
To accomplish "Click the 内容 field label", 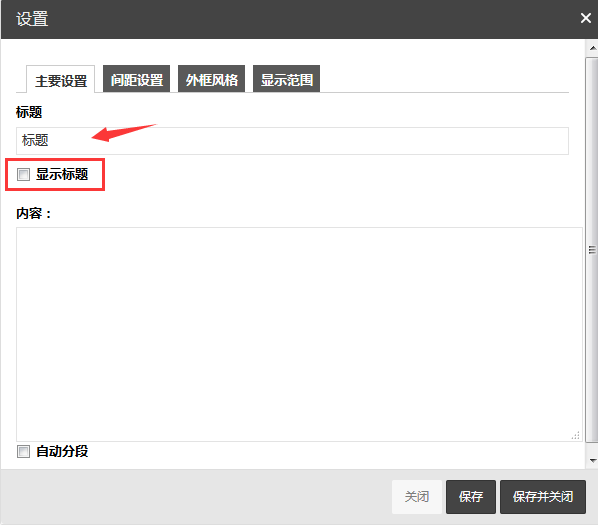I will tap(33, 214).
